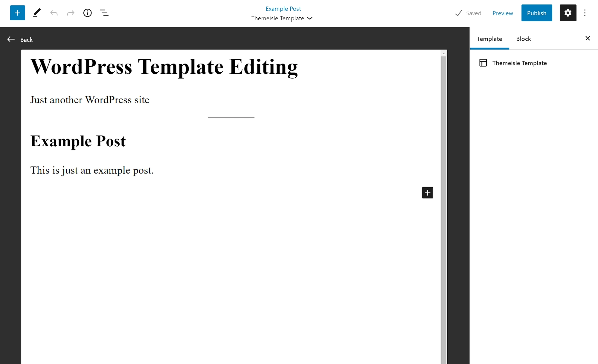Click the template name dropdown arrow
Image resolution: width=598 pixels, height=364 pixels.
point(311,18)
